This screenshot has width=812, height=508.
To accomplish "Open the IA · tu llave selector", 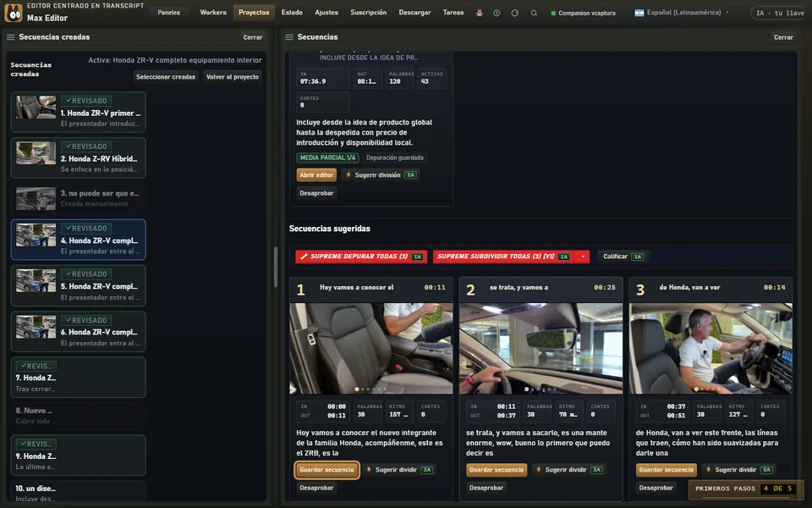I will [x=780, y=13].
